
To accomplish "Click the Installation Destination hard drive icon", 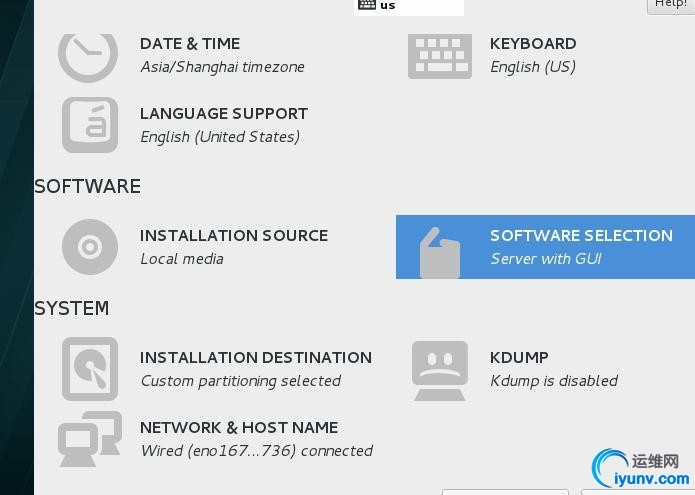I will (90, 369).
